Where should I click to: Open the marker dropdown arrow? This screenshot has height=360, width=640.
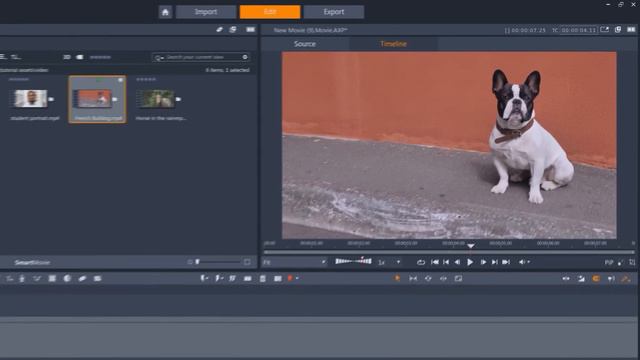coord(297,278)
